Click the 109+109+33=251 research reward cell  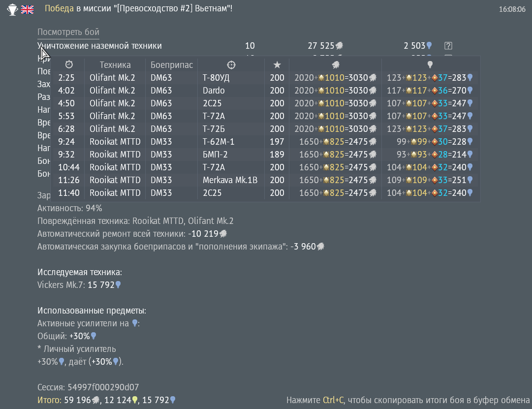pyautogui.click(x=430, y=180)
